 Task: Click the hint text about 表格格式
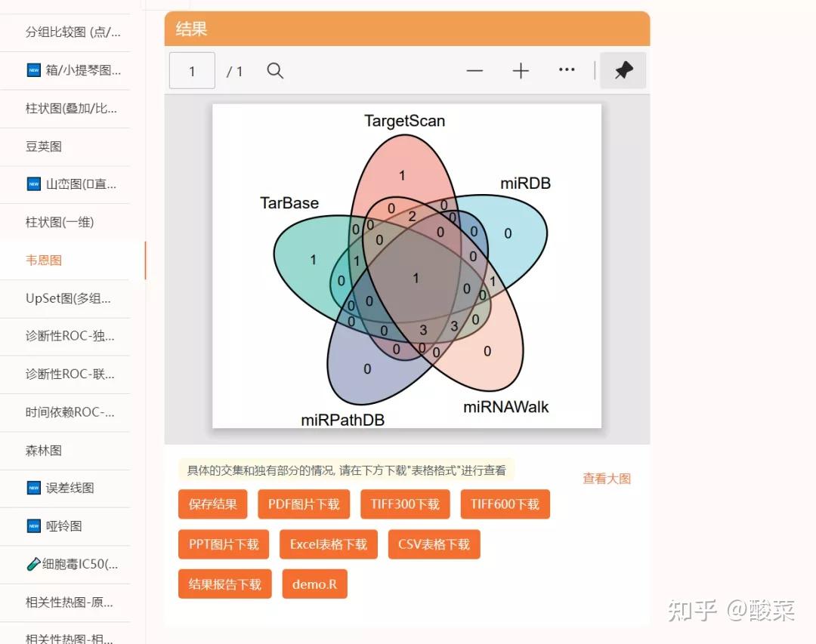346,470
